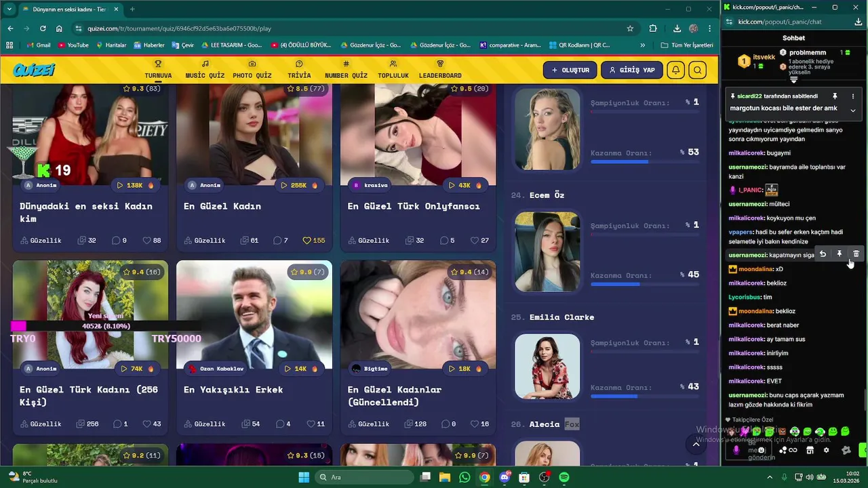
Task: Open comments icon on 'En Yakışıklı Erkek'
Action: (279, 424)
